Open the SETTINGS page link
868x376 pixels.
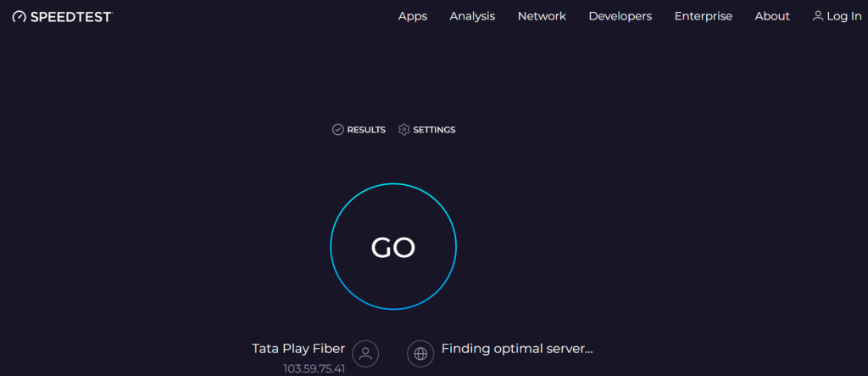tap(434, 130)
